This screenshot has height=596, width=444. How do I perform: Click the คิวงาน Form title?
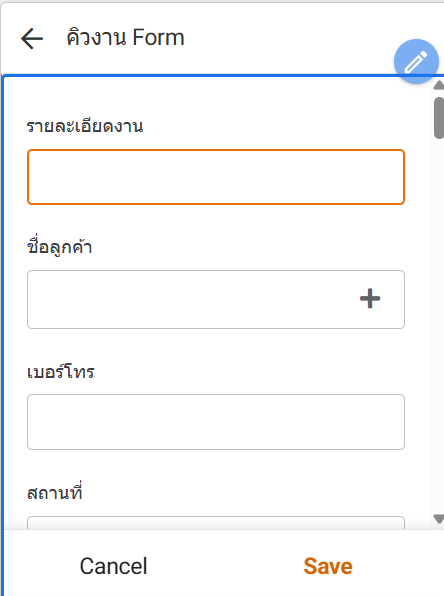pos(125,38)
